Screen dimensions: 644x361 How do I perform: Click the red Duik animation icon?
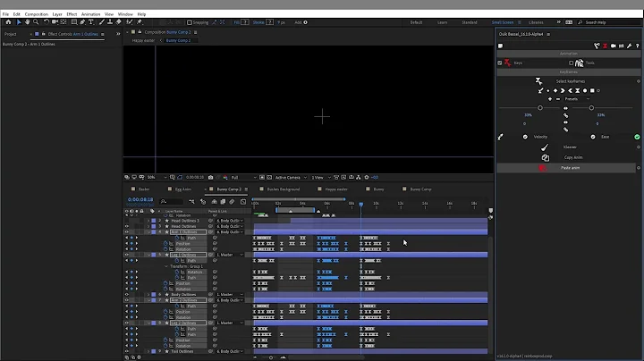tap(605, 46)
